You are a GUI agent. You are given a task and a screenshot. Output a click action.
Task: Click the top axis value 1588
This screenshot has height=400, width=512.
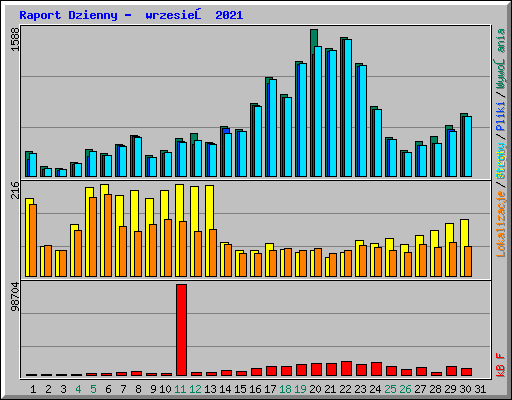click(x=15, y=40)
